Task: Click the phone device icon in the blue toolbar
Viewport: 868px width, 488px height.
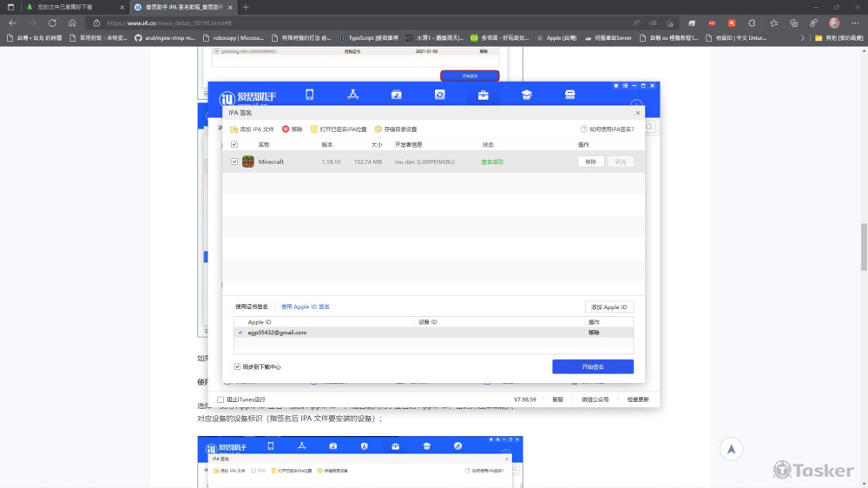Action: pos(309,95)
